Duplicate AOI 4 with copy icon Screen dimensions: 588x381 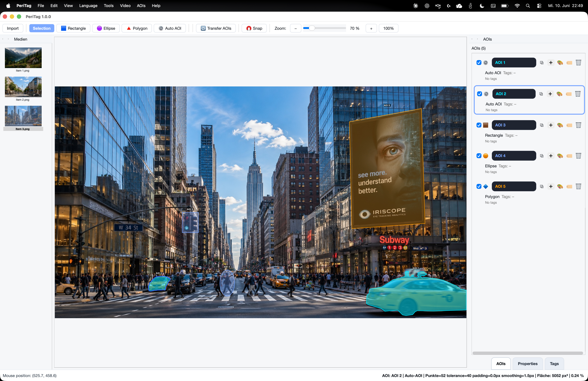542,156
